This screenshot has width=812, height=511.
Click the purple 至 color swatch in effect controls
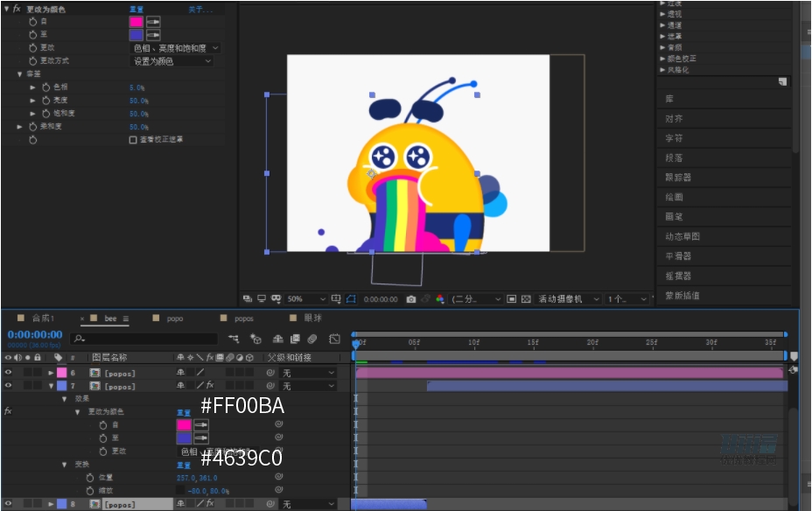pyautogui.click(x=136, y=35)
